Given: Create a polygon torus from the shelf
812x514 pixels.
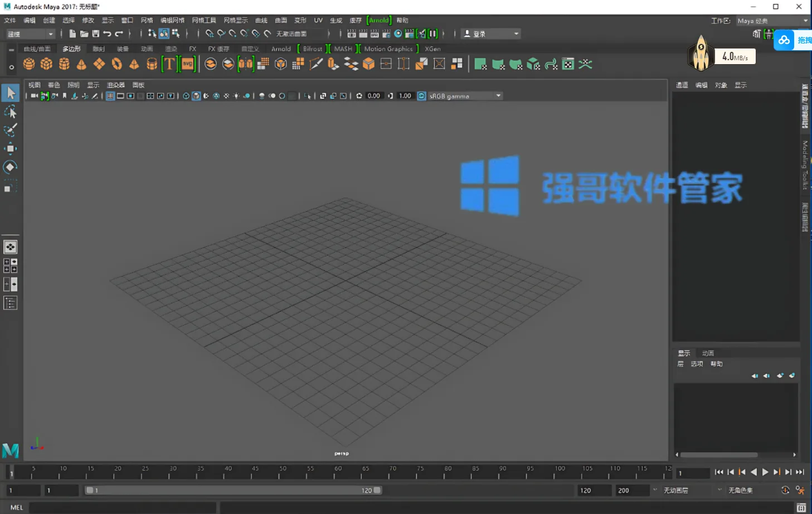Looking at the screenshot, I should (x=116, y=64).
